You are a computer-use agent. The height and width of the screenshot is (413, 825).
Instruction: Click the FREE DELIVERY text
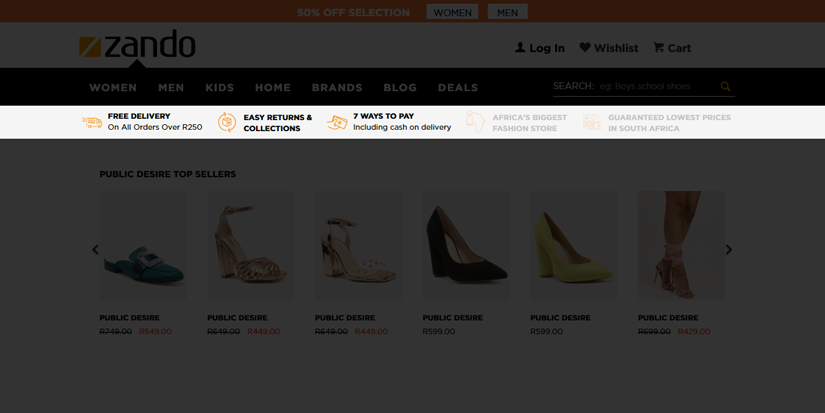(x=139, y=116)
